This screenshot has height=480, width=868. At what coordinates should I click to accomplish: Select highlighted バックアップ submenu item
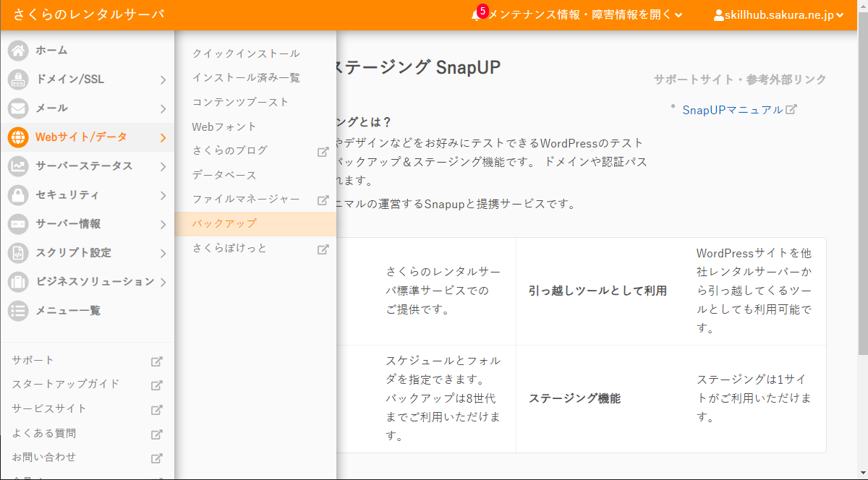coord(255,224)
